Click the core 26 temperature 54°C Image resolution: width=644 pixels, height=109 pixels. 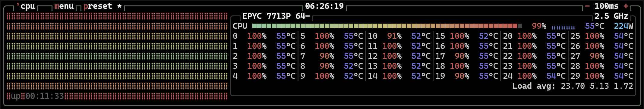click(623, 46)
